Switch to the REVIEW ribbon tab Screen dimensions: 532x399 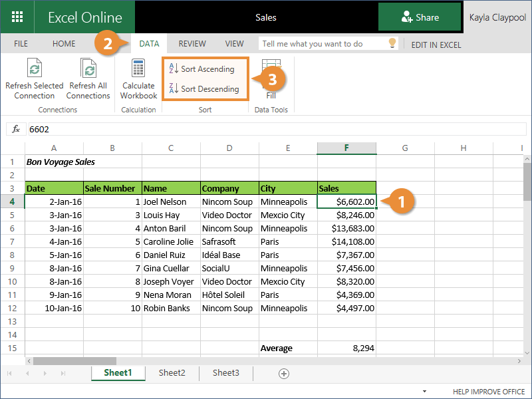coord(192,44)
